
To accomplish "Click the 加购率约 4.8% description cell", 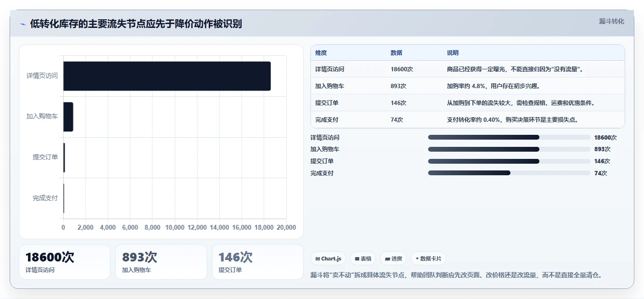I will 493,86.
